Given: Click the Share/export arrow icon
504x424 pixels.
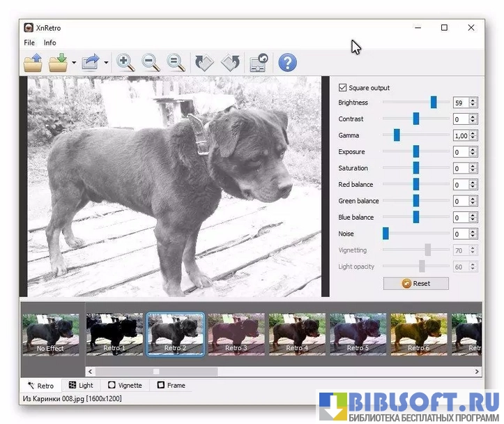Looking at the screenshot, I should (91, 63).
